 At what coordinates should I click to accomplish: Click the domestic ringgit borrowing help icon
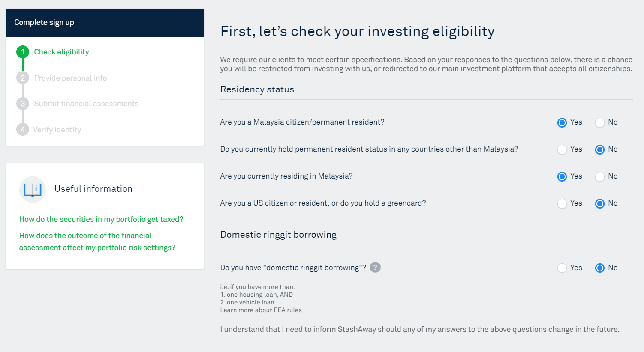(x=375, y=267)
